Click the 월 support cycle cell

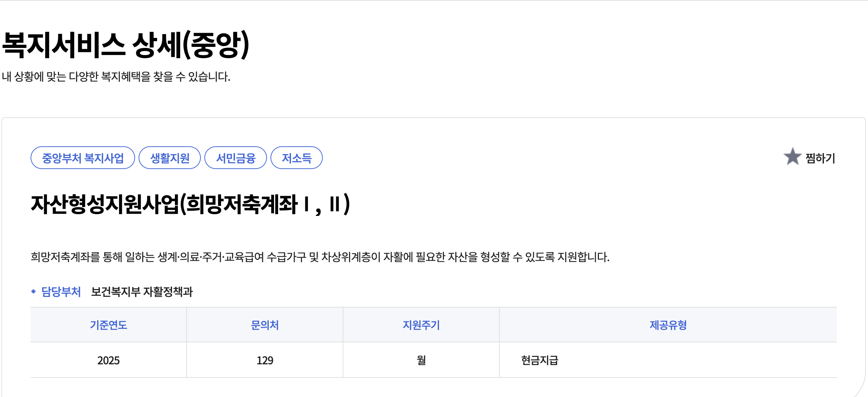421,360
